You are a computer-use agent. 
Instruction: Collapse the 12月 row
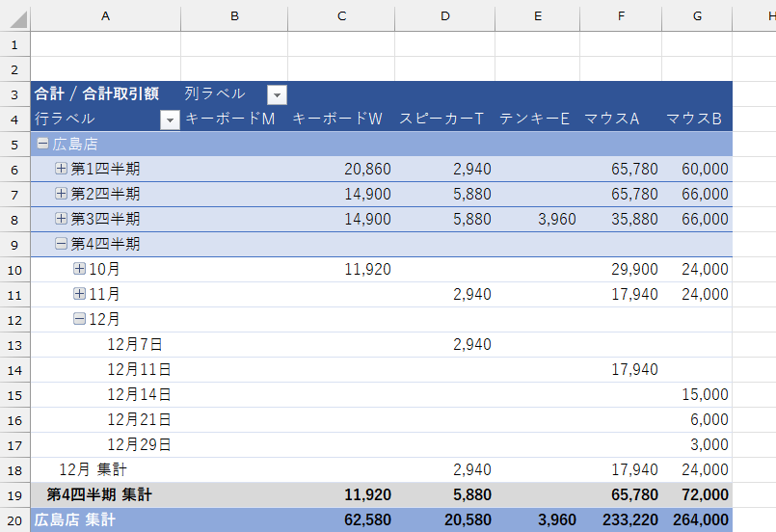(80, 319)
